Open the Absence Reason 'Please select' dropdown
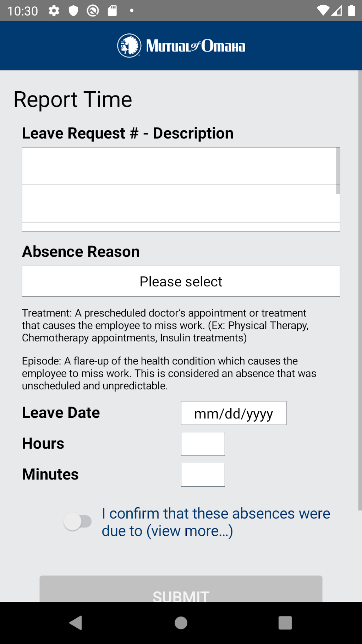 tap(181, 281)
